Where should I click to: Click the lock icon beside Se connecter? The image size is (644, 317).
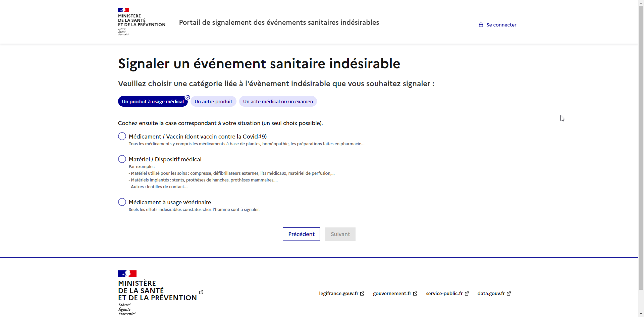(481, 25)
